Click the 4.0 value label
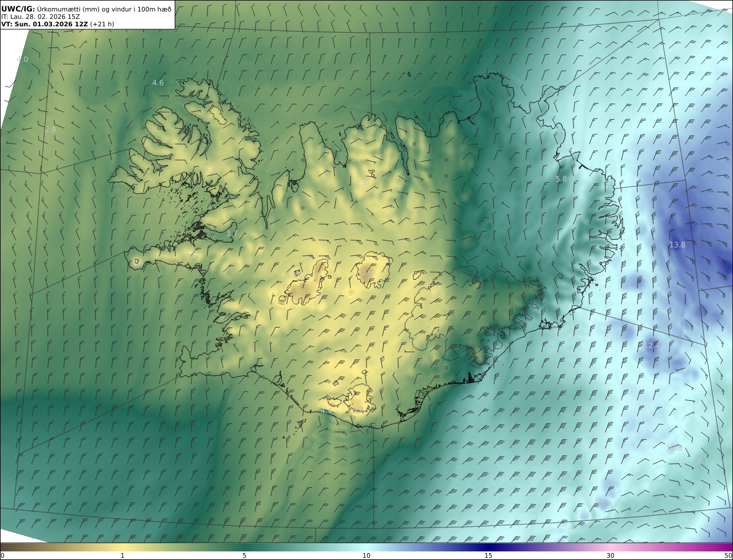 [22, 60]
